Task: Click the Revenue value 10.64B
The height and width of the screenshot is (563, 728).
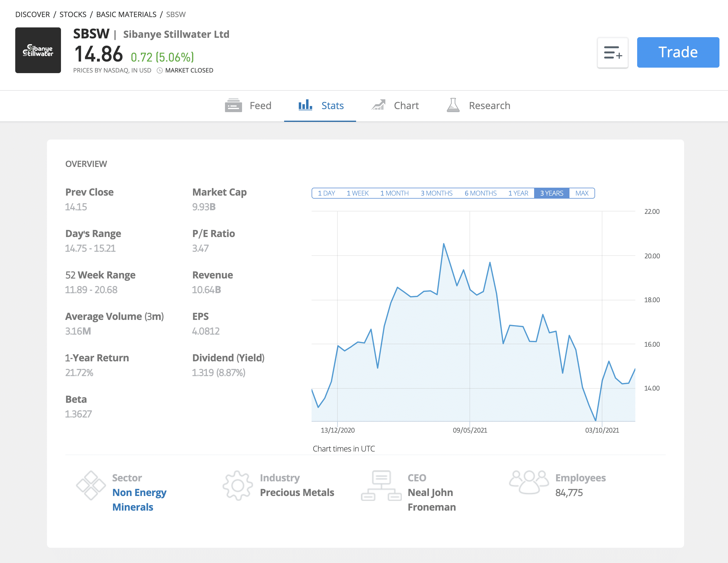Action: [206, 290]
